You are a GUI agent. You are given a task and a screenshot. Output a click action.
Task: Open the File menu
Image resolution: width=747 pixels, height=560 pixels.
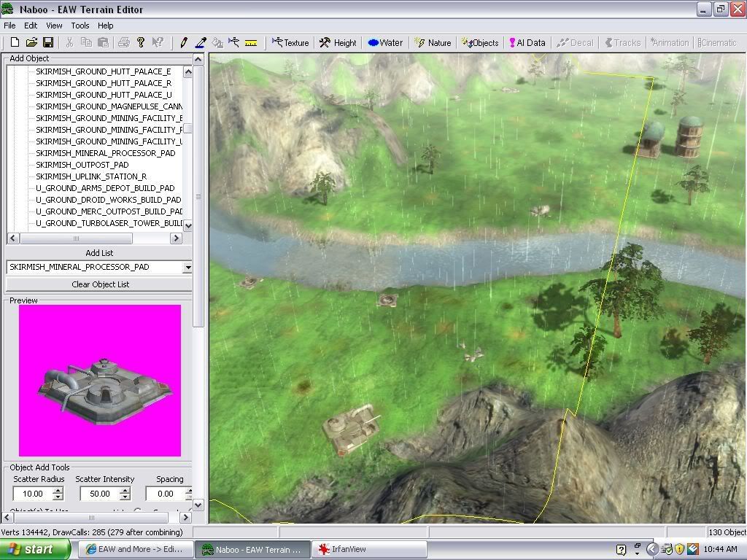9,26
